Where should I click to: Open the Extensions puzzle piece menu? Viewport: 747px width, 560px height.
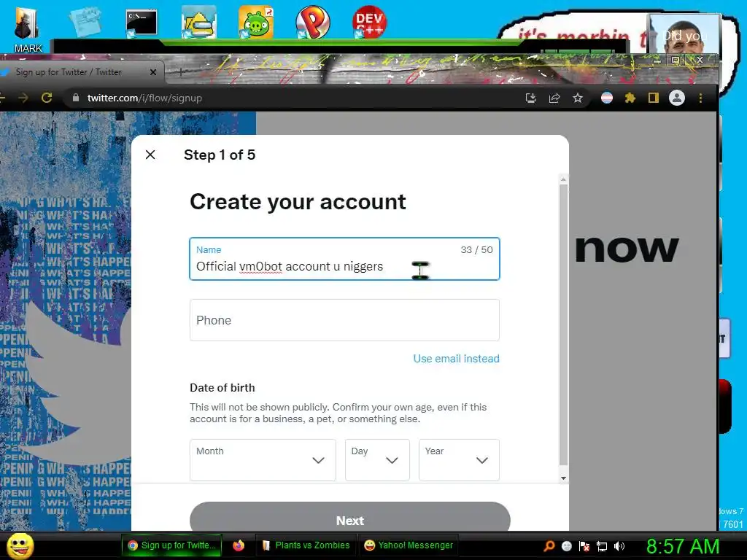630,98
